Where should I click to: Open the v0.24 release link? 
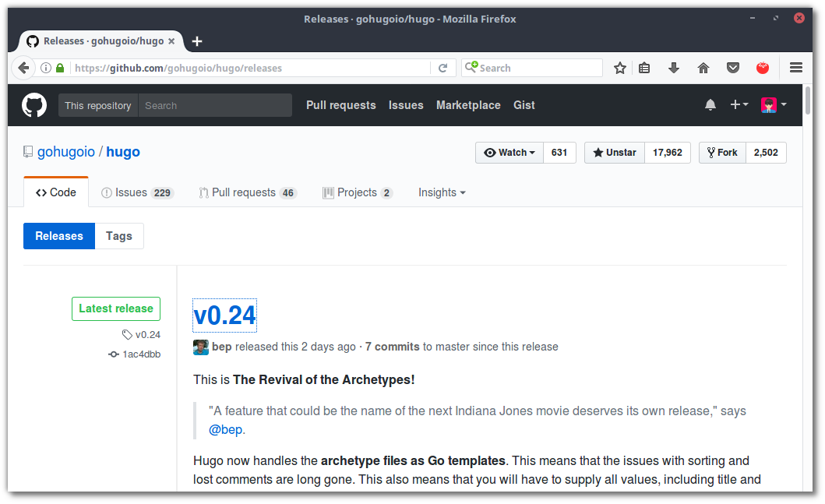(x=224, y=315)
